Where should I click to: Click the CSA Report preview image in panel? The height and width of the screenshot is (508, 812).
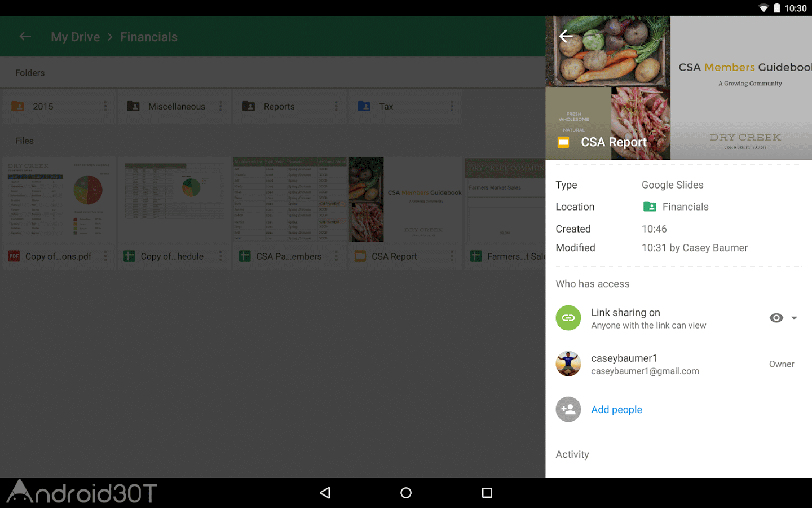(x=679, y=87)
